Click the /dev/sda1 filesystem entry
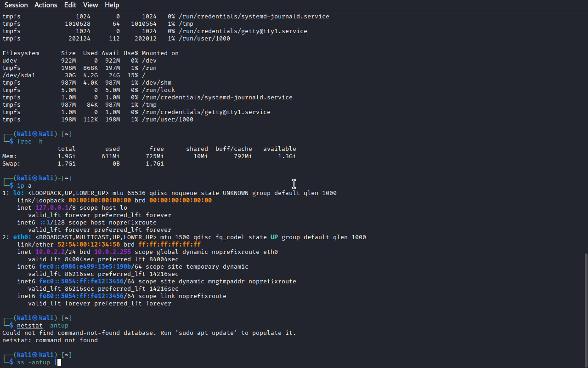 19,75
